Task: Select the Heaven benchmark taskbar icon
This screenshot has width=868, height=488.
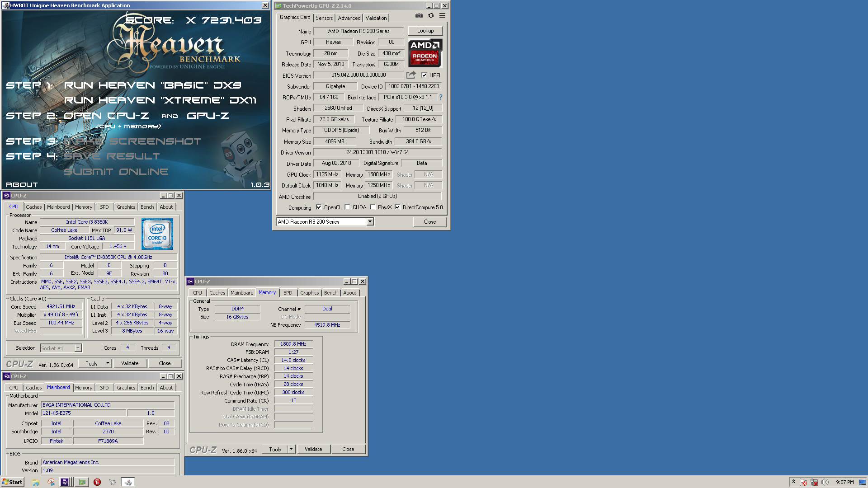Action: pos(128,482)
